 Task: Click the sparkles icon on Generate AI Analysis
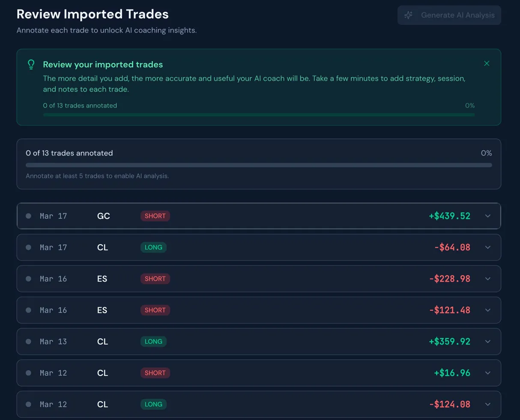pyautogui.click(x=408, y=15)
